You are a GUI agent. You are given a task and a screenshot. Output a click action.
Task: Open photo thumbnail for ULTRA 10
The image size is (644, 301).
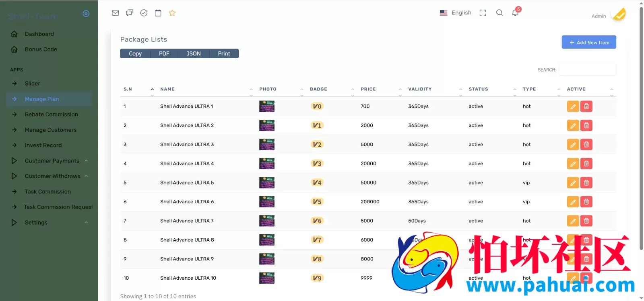pos(267,278)
